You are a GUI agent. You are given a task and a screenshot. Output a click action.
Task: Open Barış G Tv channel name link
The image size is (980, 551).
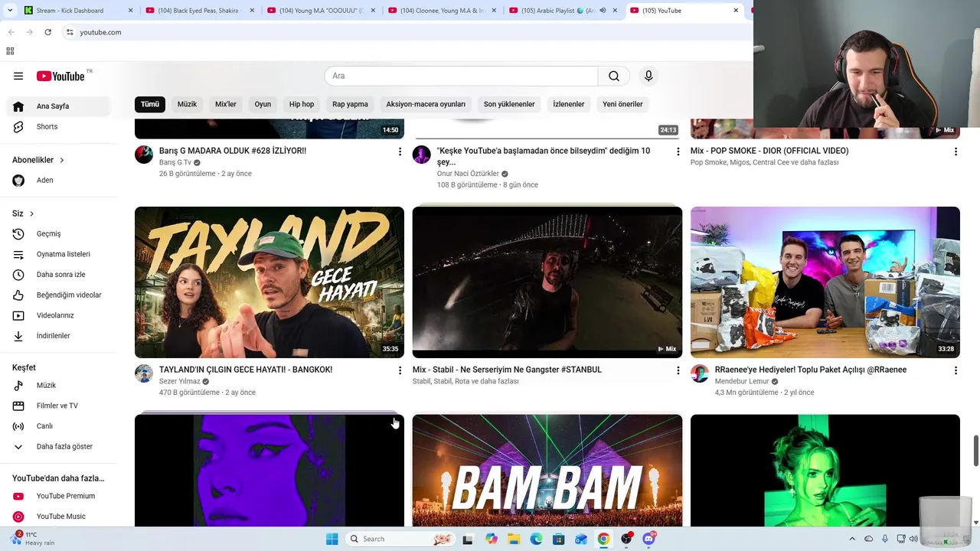point(175,162)
